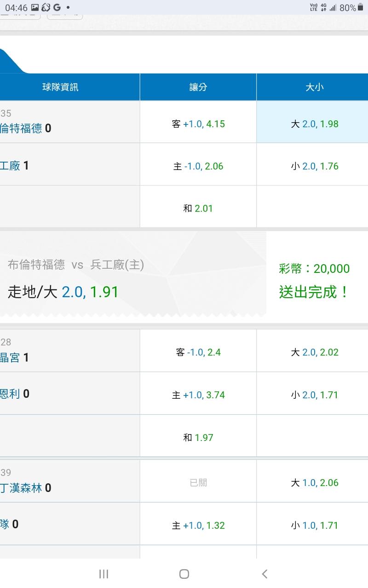The image size is (368, 588).
Task: Tap the 大小 column header
Action: [315, 87]
